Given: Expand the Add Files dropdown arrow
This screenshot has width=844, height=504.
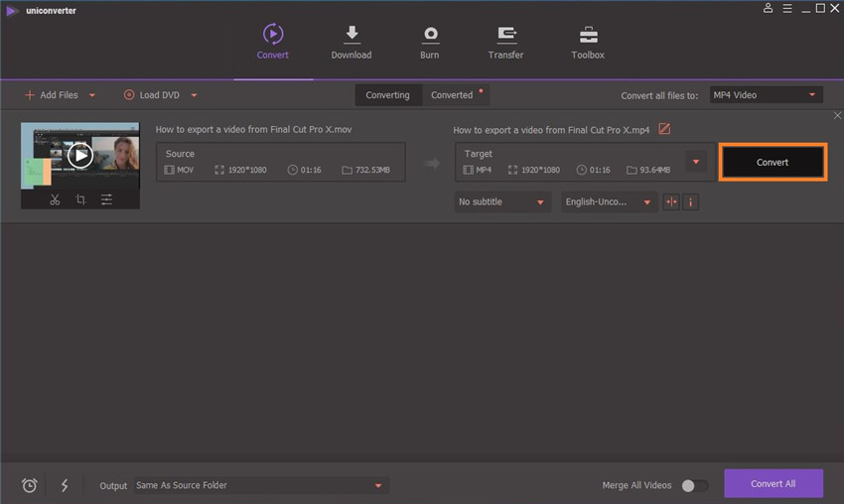Looking at the screenshot, I should coord(92,95).
